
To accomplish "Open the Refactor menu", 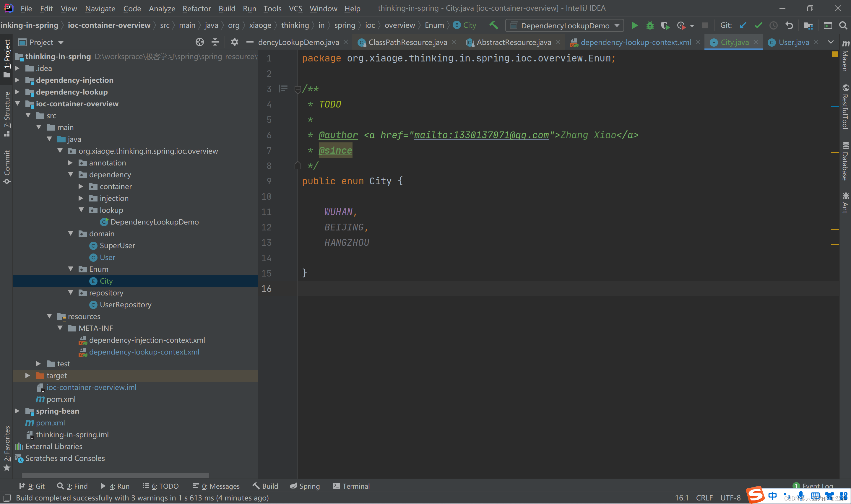I will [x=196, y=9].
